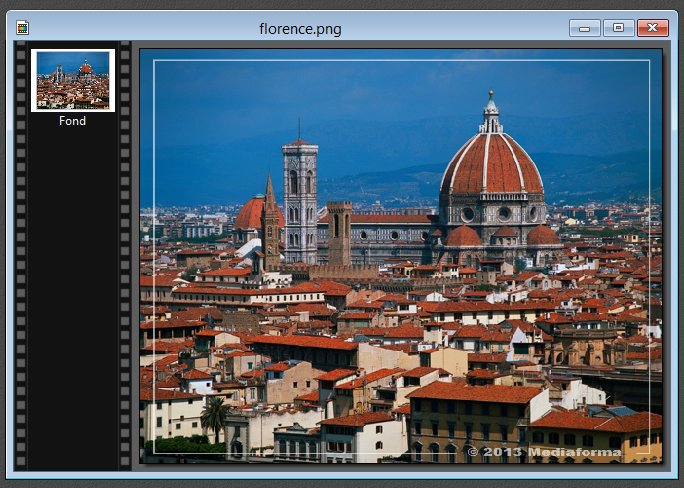Click the crenellated stone tower in the image
The image size is (684, 488).
(339, 232)
